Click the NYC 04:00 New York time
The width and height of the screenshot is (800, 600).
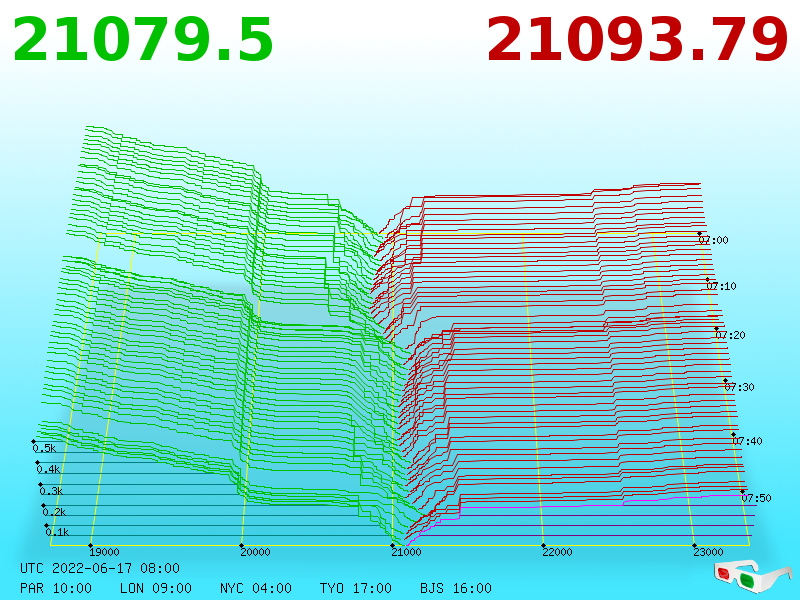pyautogui.click(x=256, y=588)
